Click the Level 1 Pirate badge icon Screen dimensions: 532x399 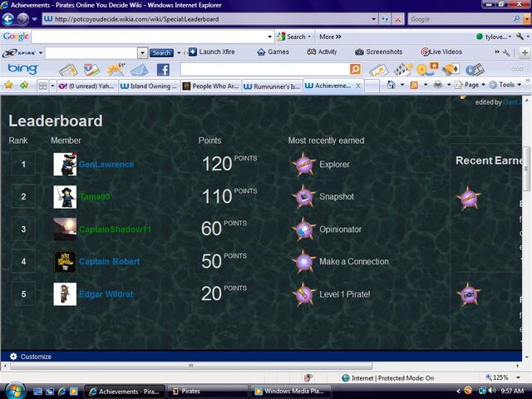tap(303, 294)
